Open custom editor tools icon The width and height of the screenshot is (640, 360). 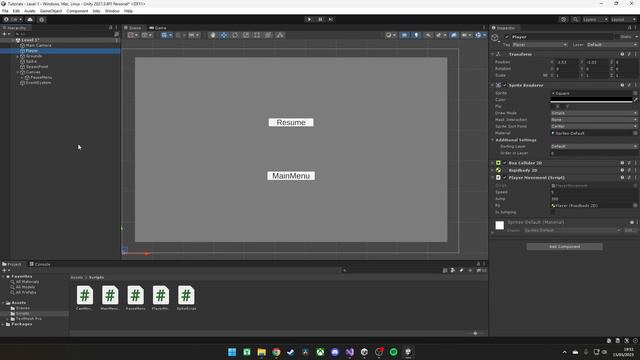tap(280, 35)
